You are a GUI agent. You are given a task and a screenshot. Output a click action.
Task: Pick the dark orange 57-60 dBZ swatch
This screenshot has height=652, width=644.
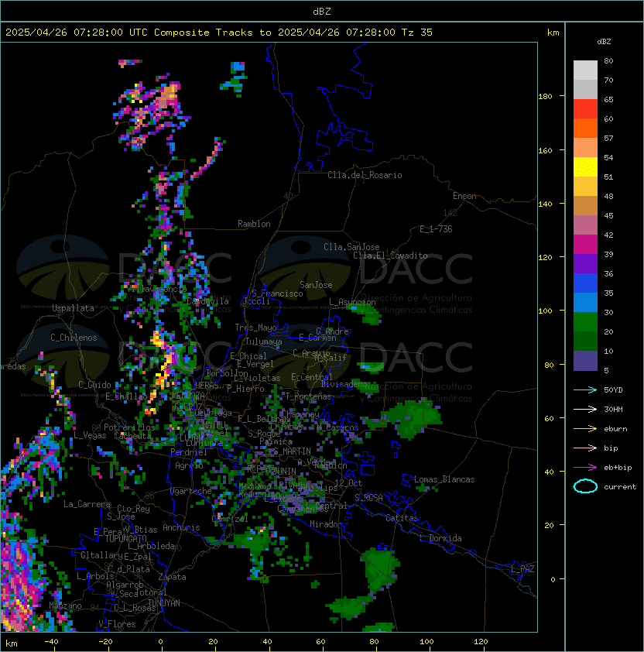[x=585, y=128]
